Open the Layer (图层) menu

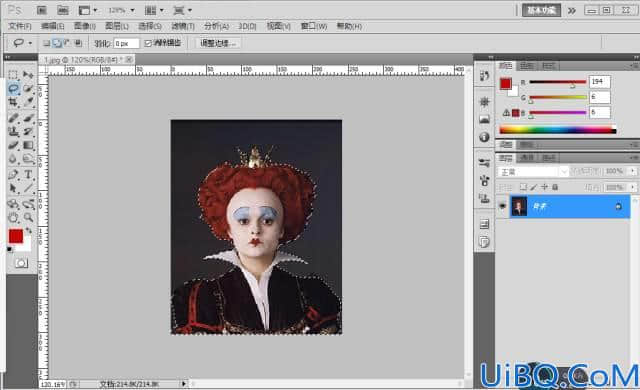click(x=117, y=27)
